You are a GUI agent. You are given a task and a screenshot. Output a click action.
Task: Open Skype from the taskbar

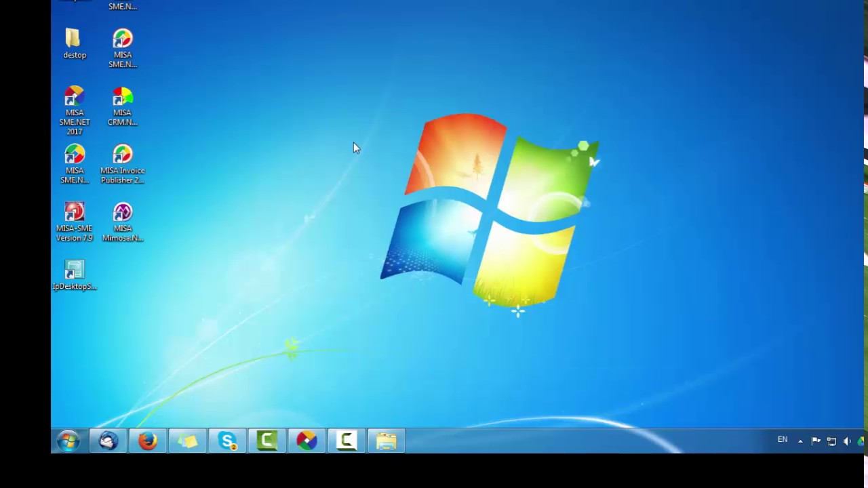(x=227, y=441)
